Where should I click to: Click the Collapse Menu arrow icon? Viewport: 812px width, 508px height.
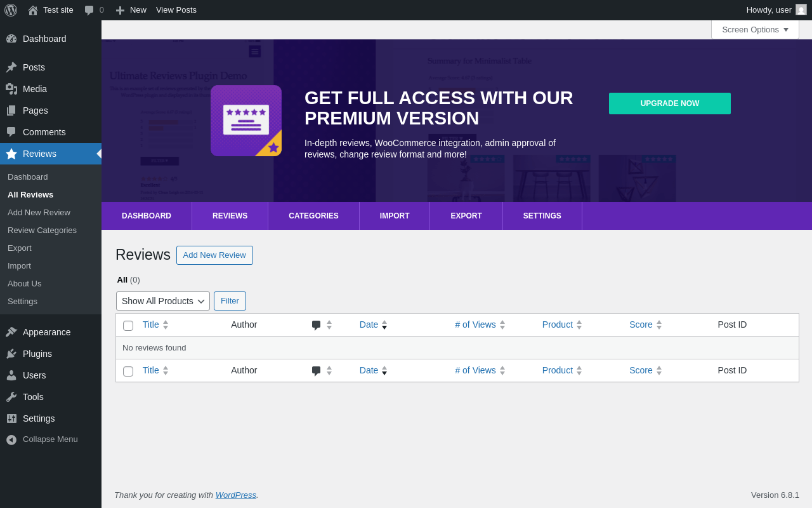(11, 439)
